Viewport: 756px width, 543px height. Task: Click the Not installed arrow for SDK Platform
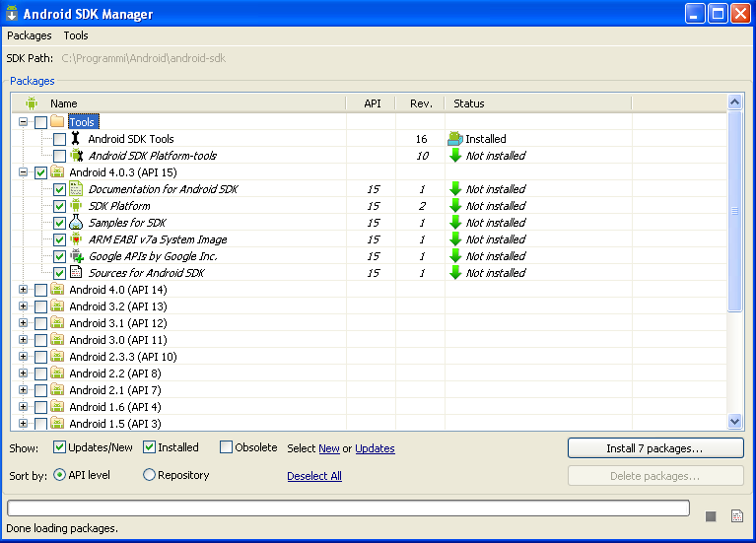point(455,205)
